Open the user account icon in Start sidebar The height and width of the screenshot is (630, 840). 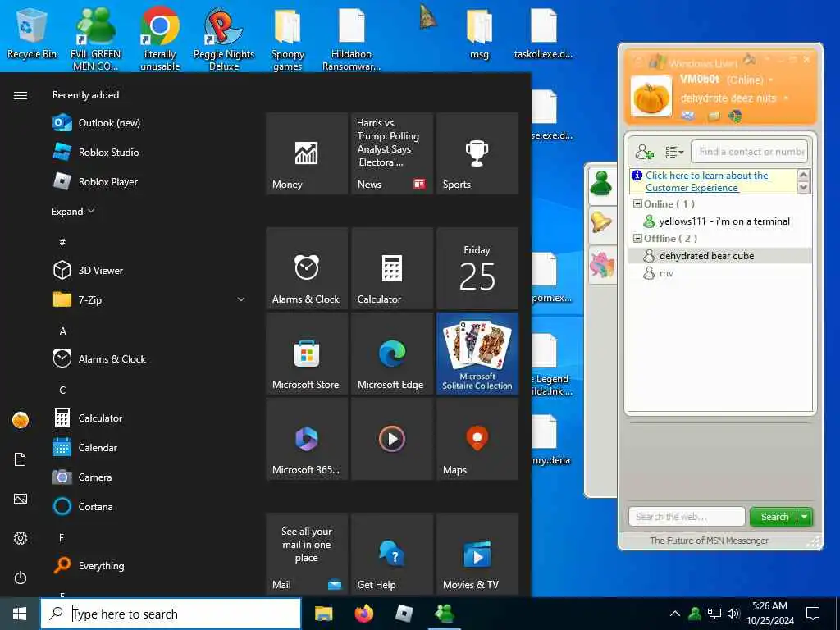click(x=21, y=420)
